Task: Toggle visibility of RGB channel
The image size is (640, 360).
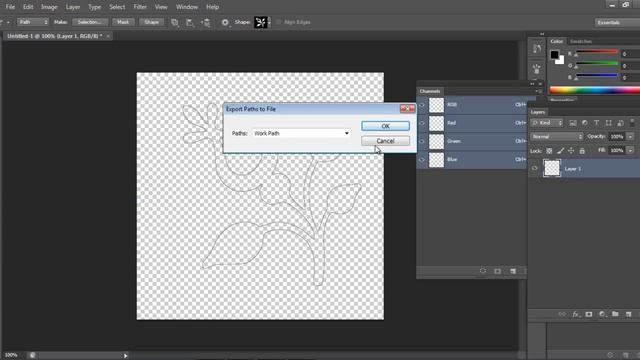Action: tap(422, 105)
